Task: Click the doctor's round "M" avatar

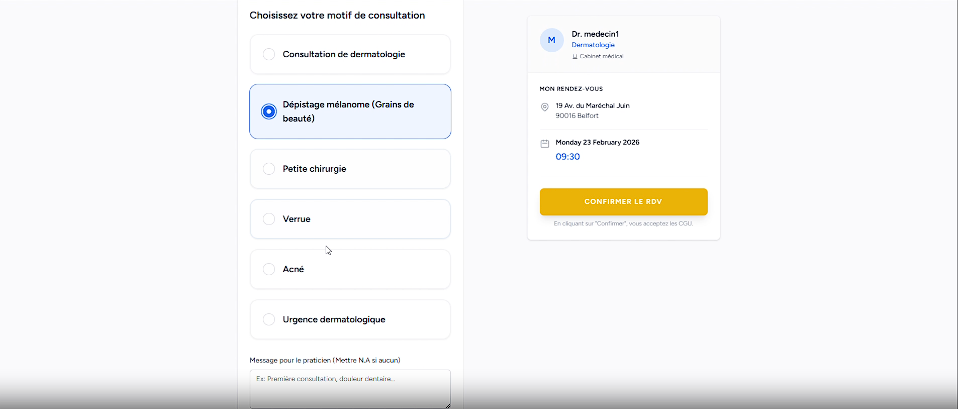Action: pos(552,39)
